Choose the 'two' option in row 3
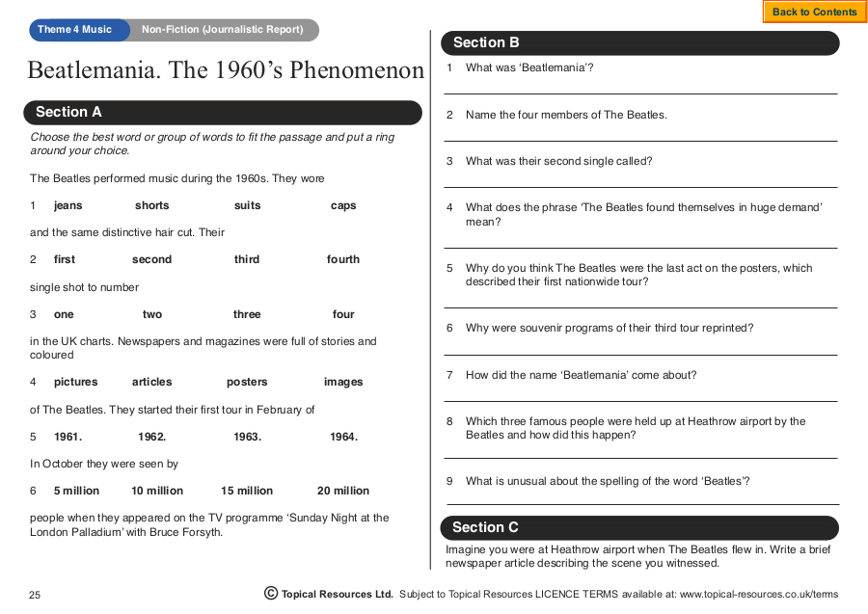 152,314
